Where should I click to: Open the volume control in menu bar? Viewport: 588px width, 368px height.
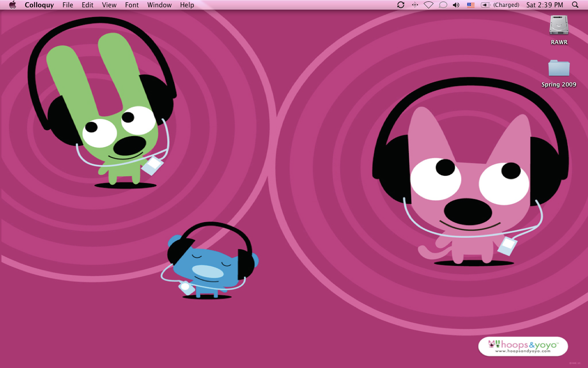(x=456, y=5)
